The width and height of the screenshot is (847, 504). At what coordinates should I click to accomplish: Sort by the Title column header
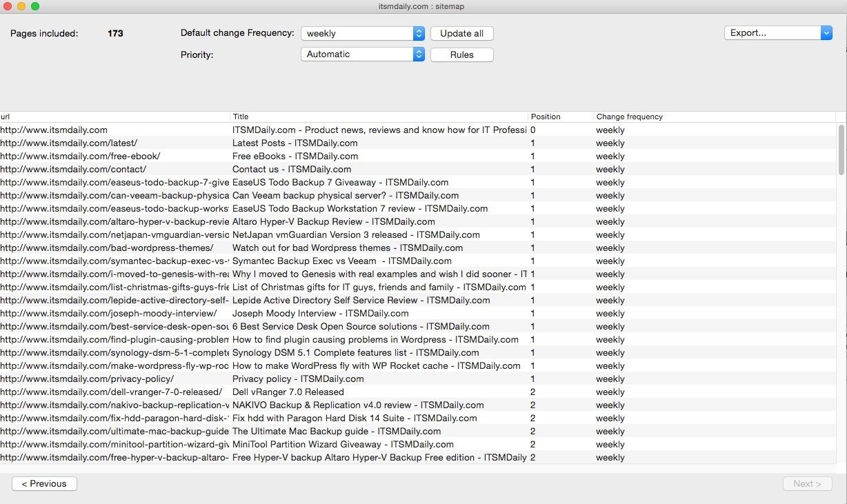379,117
